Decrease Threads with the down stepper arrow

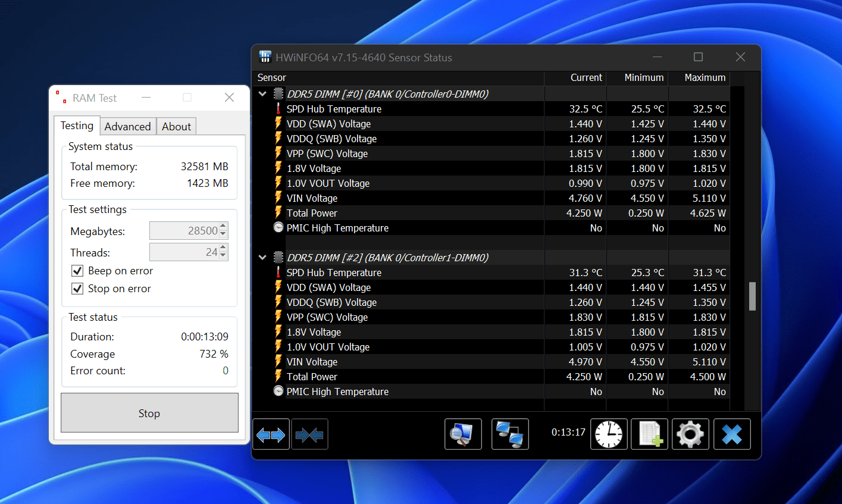tap(223, 256)
